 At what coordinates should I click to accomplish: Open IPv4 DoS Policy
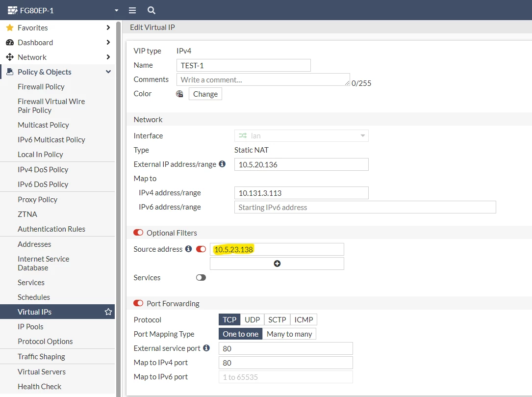click(43, 169)
